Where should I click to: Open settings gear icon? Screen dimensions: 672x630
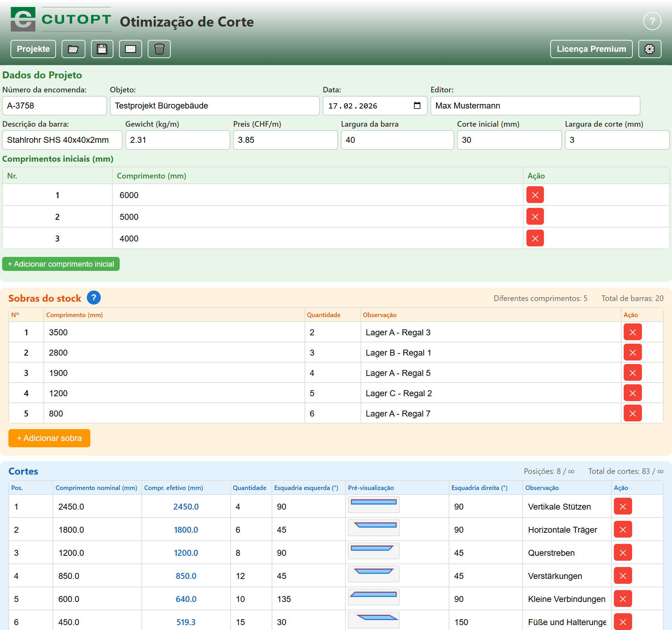[650, 49]
